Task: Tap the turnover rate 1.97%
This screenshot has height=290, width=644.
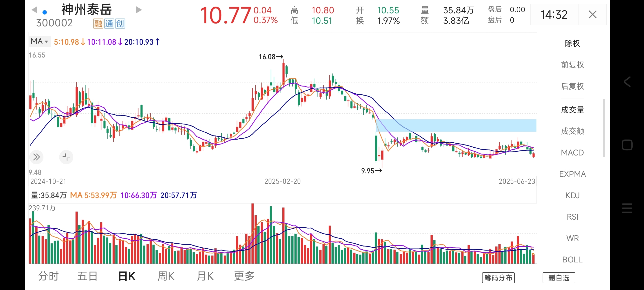Action: [388, 20]
